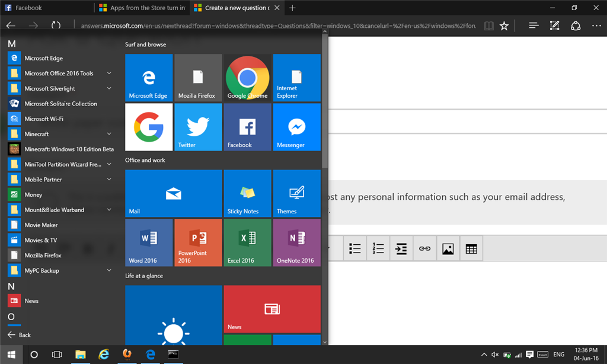This screenshot has height=364, width=607.
Task: Open the PowerPoint 2016 tile
Action: (x=198, y=242)
